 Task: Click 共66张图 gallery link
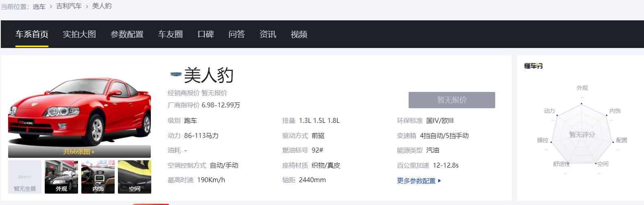tap(78, 152)
